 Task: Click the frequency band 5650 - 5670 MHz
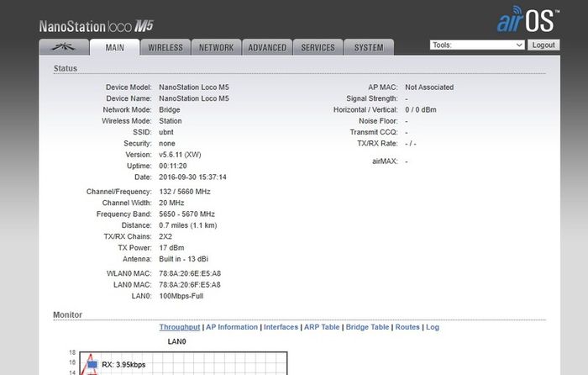[186, 214]
